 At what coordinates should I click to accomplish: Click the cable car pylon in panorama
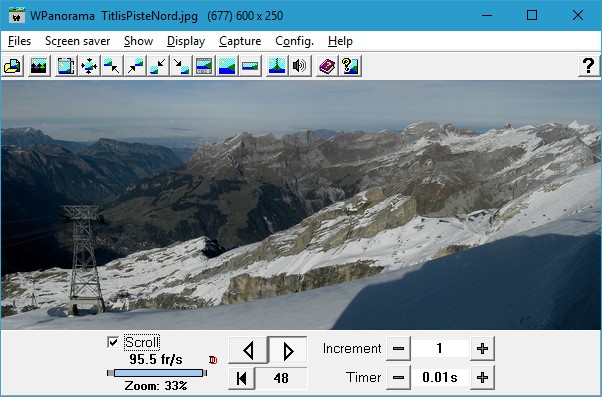click(x=84, y=260)
